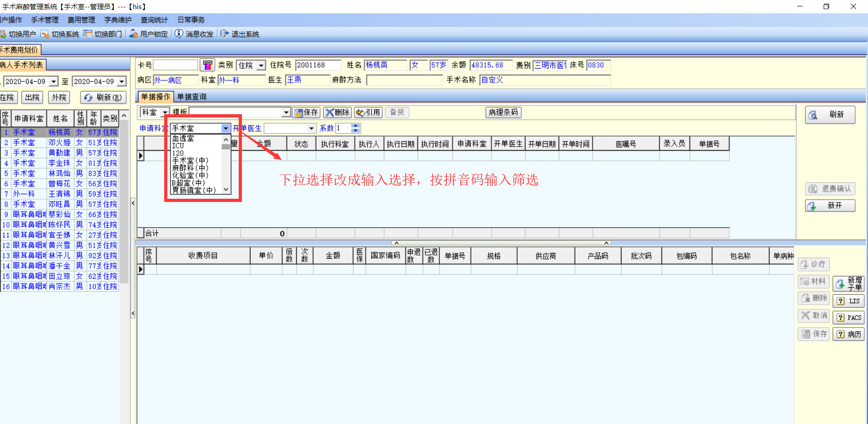This screenshot has width=868, height=424.
Task: Click the 切换用户 toolbar icon
Action: pos(18,34)
